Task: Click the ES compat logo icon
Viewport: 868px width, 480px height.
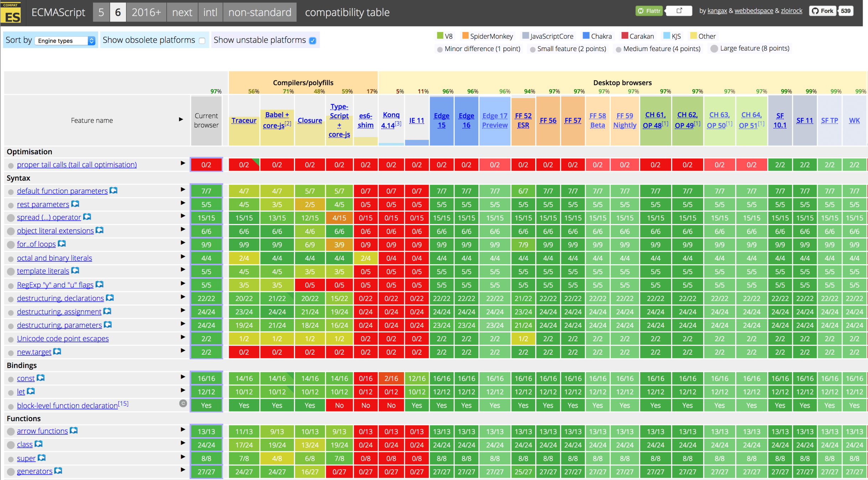Action: coord(11,13)
